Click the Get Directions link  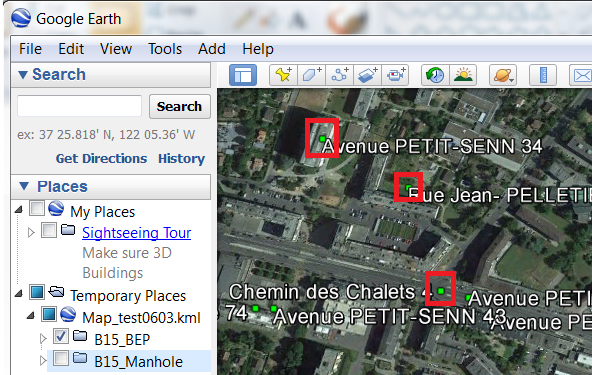click(101, 159)
